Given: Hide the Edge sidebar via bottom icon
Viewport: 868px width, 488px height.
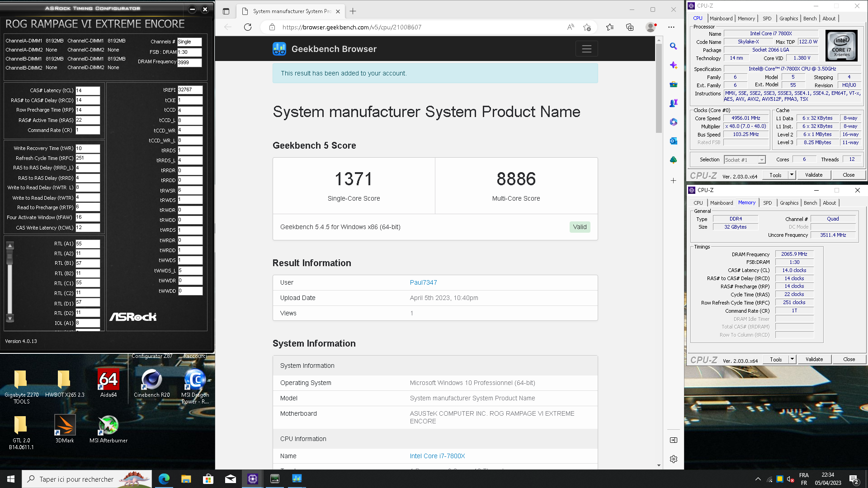Looking at the screenshot, I should coord(673,440).
